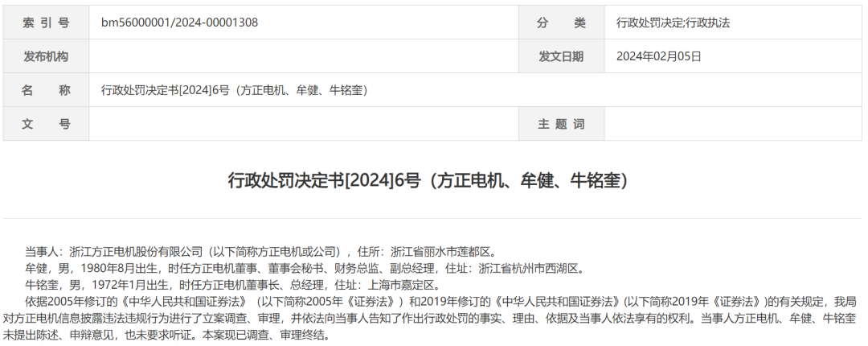Screen dimensions: 868x346
Task: Select index number bm56000001/2024-00001308
Action: click(x=179, y=23)
